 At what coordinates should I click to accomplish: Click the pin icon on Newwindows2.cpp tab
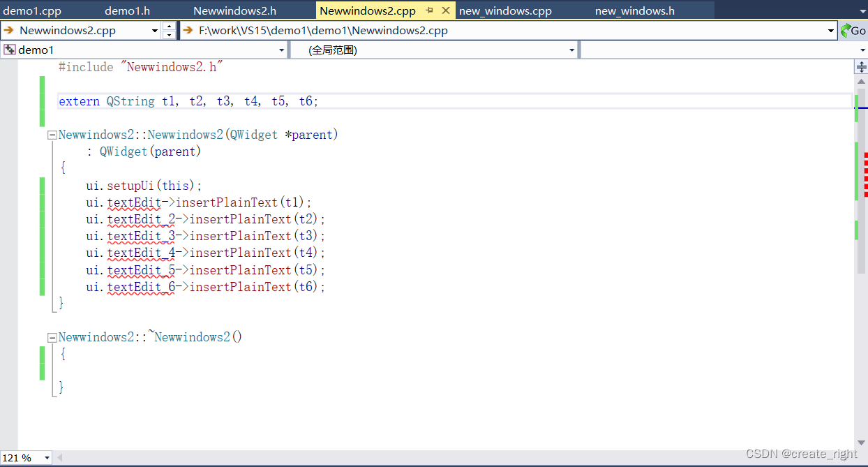click(x=431, y=10)
